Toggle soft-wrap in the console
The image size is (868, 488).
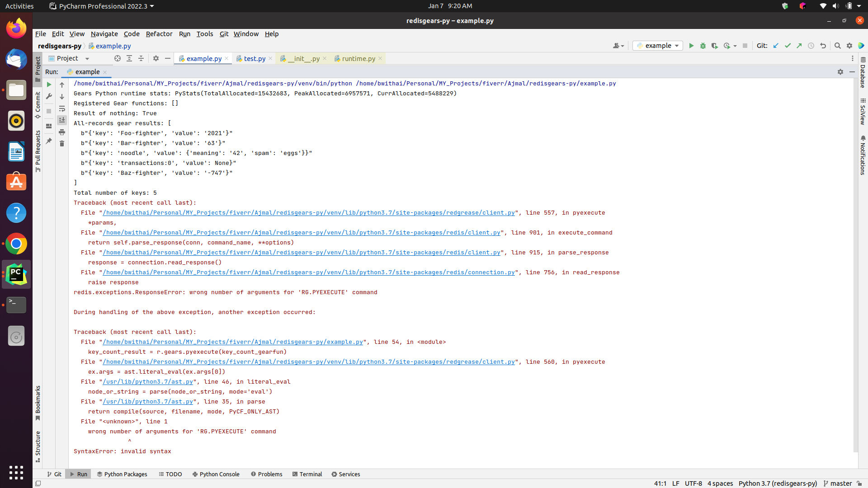point(62,108)
